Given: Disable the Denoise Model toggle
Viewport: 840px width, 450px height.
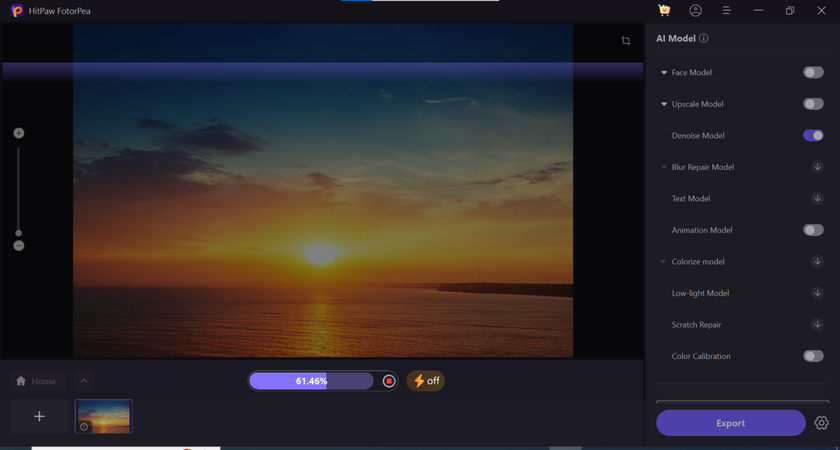Looking at the screenshot, I should click(813, 136).
